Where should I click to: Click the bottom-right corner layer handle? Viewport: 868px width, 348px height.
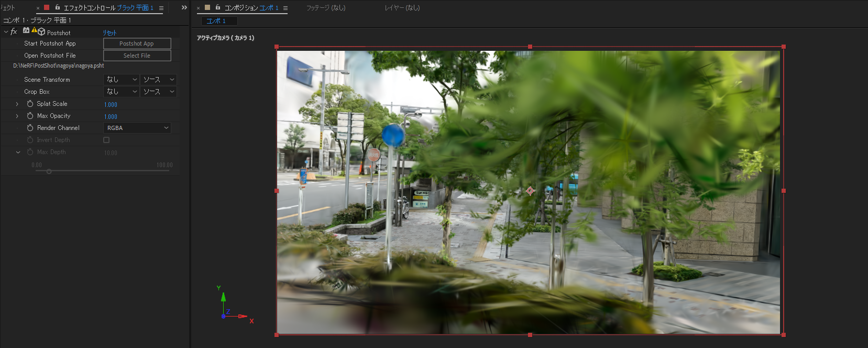tap(784, 334)
